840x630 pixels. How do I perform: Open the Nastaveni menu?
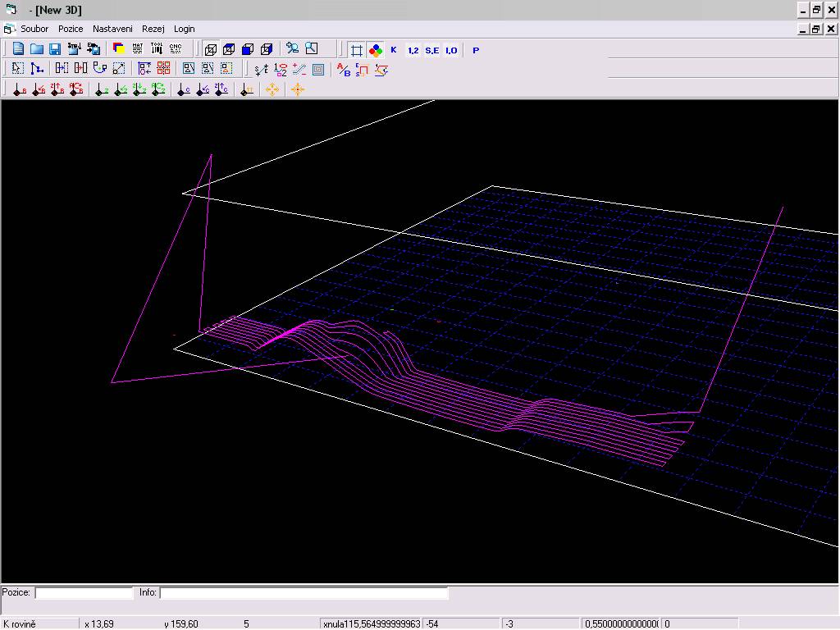point(112,29)
